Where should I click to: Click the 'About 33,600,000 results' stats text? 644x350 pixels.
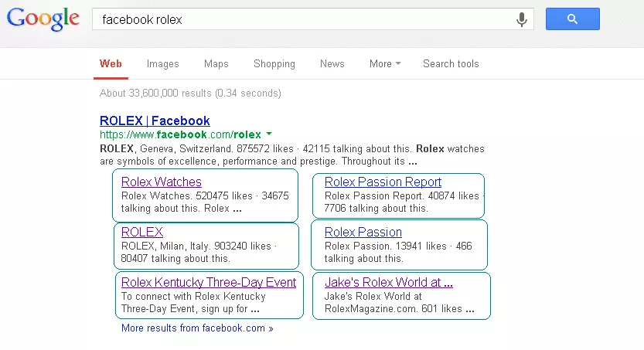(190, 93)
